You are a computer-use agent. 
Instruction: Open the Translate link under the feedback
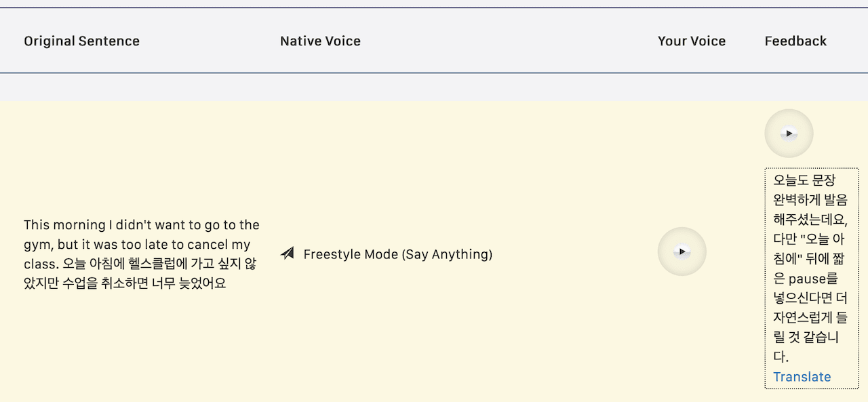pos(802,377)
